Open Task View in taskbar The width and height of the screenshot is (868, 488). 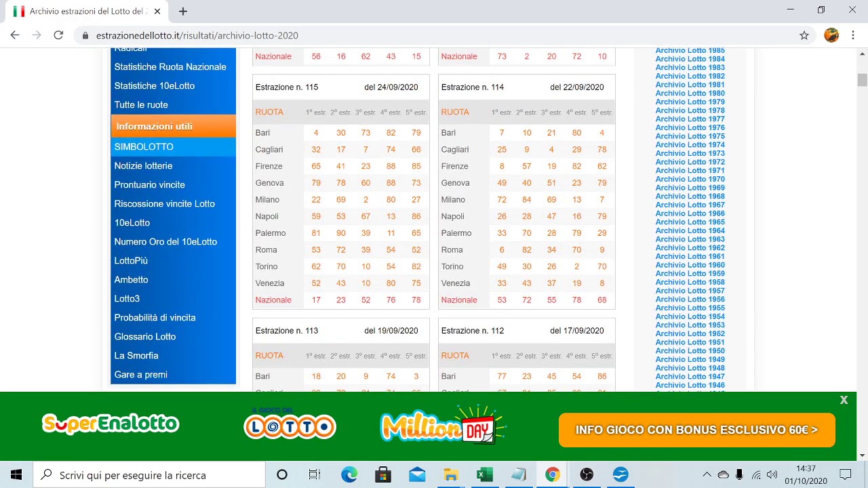(x=315, y=474)
